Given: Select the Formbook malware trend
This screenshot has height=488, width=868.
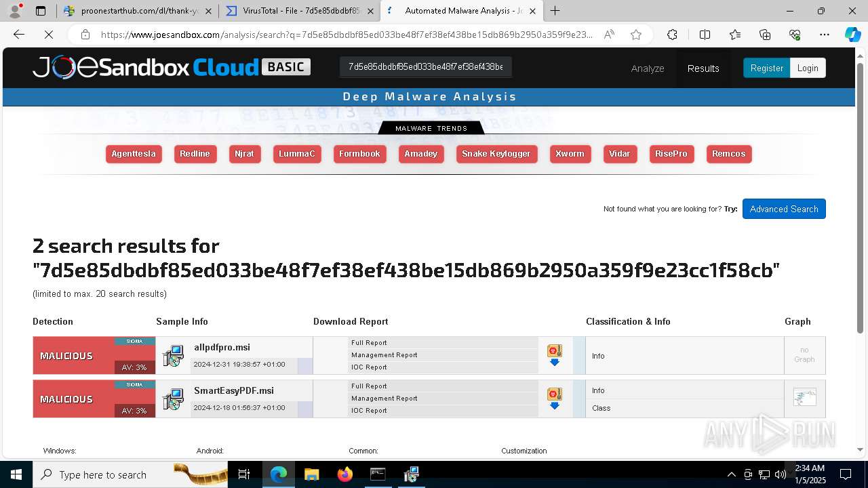Looking at the screenshot, I should click(359, 154).
